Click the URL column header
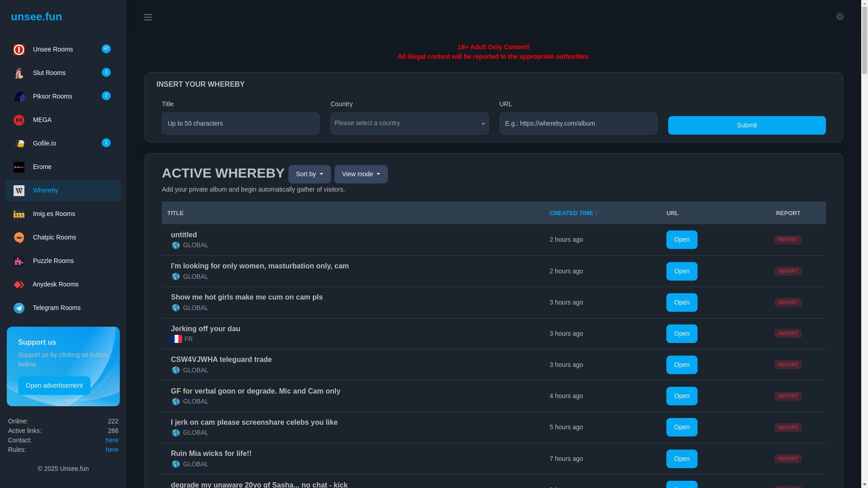Screen dimensions: 868x488 (672, 213)
